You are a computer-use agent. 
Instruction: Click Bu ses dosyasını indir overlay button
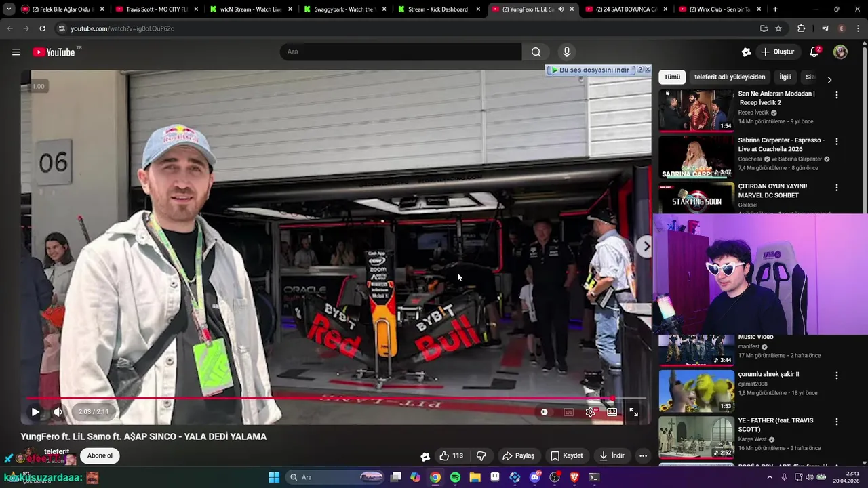click(590, 70)
